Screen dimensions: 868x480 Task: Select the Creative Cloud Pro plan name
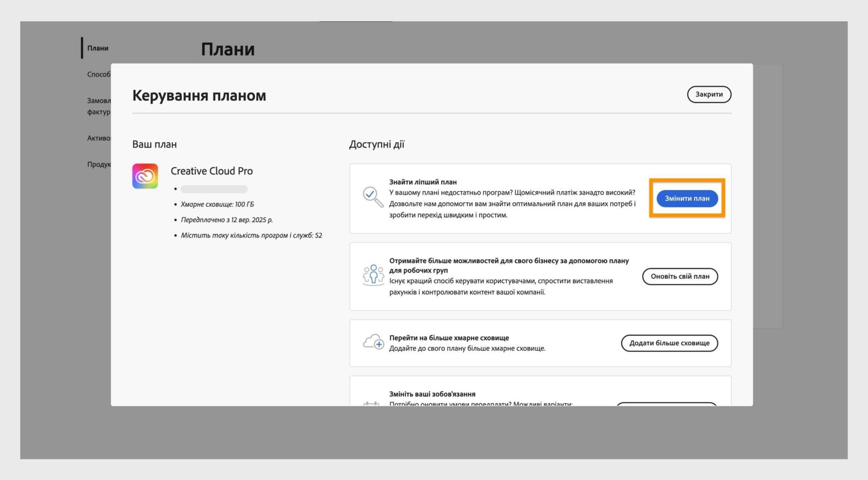click(x=212, y=171)
